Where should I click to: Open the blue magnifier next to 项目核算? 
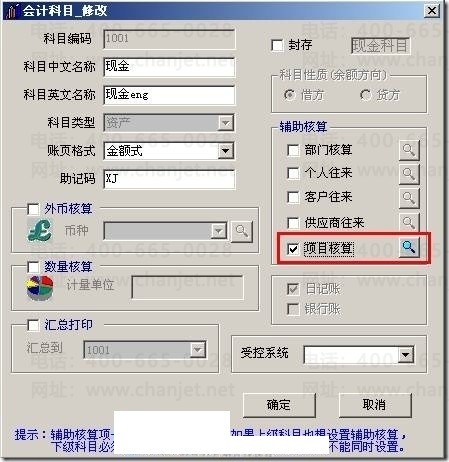409,248
